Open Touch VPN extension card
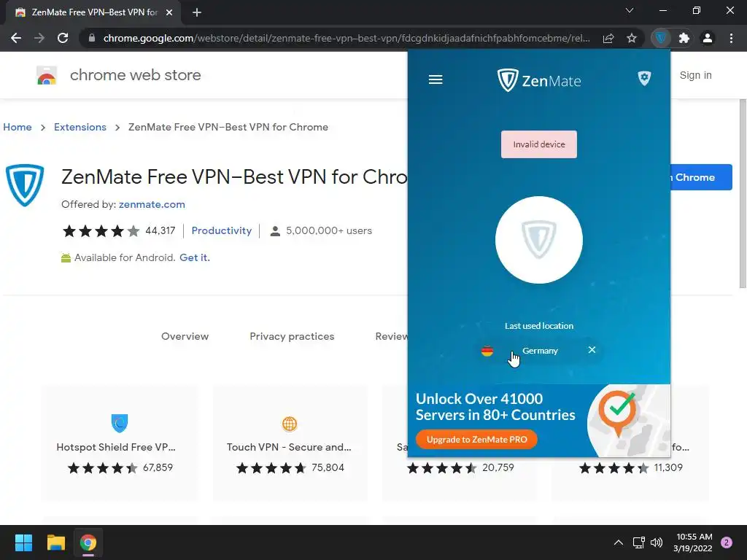This screenshot has height=560, width=747. point(290,443)
